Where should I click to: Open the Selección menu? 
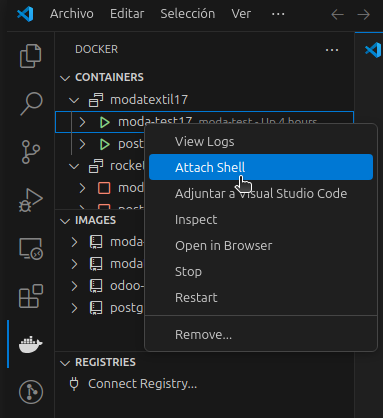[x=188, y=14]
